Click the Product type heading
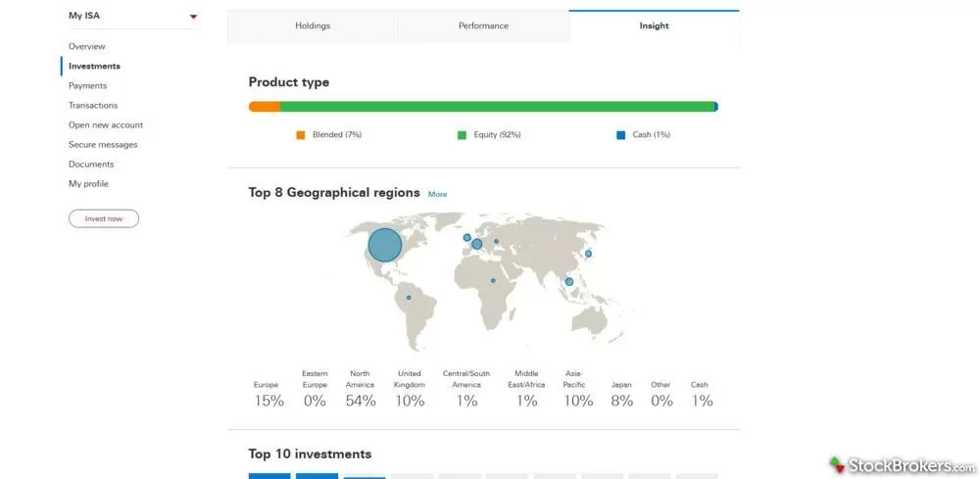 coord(289,82)
